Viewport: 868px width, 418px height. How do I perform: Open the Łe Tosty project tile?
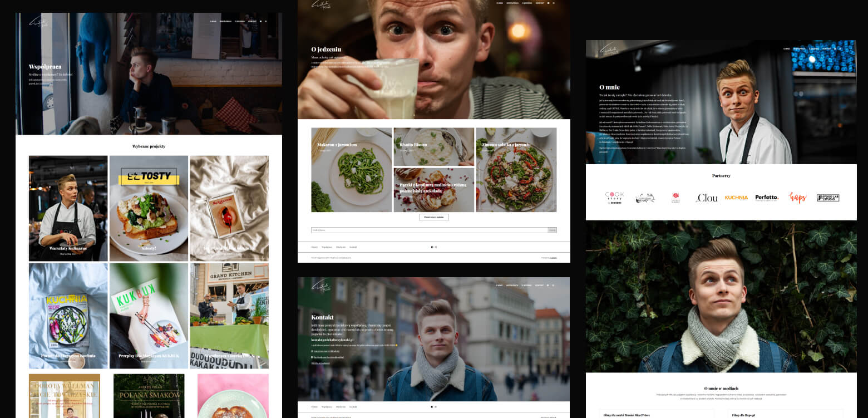tap(149, 208)
